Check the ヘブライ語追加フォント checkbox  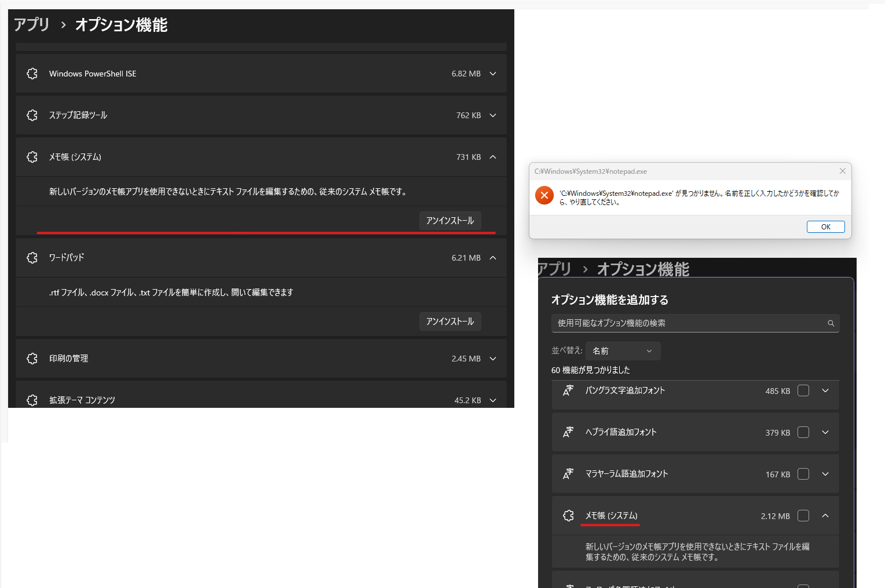click(x=803, y=432)
